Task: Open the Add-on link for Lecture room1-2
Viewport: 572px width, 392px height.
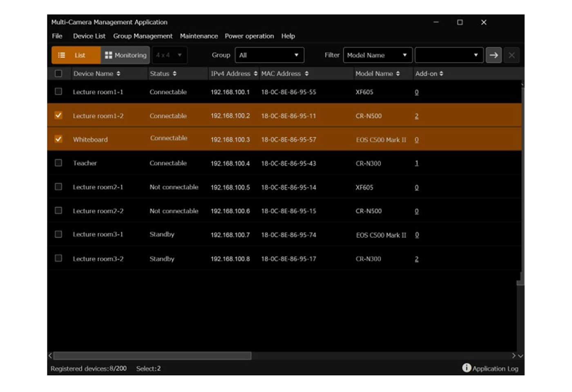Action: (416, 116)
